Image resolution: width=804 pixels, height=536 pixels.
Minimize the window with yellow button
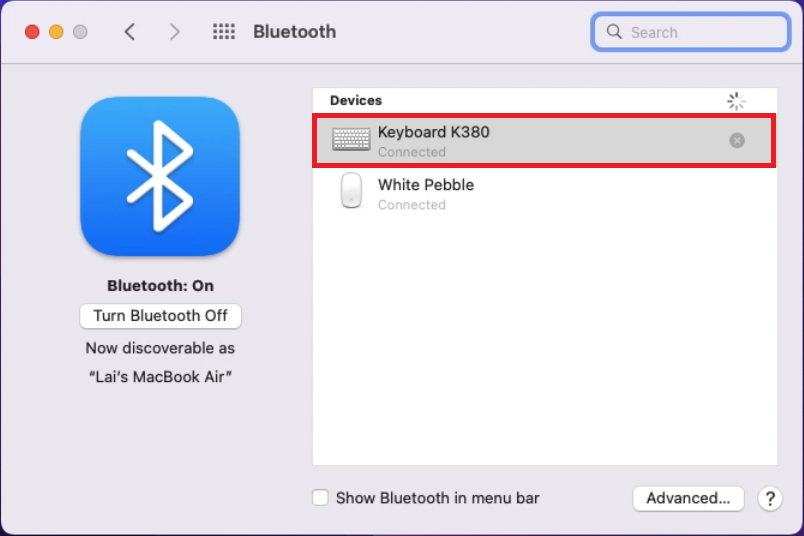(56, 32)
